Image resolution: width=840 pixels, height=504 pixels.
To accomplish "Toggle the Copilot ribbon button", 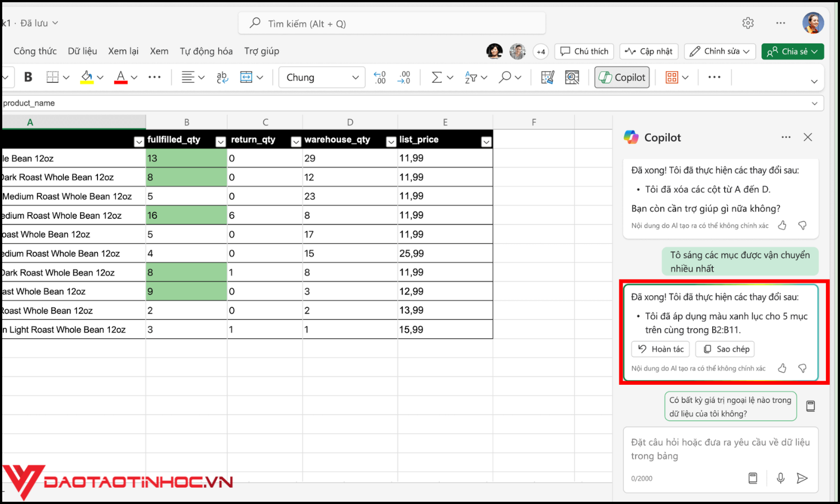I will coord(622,77).
